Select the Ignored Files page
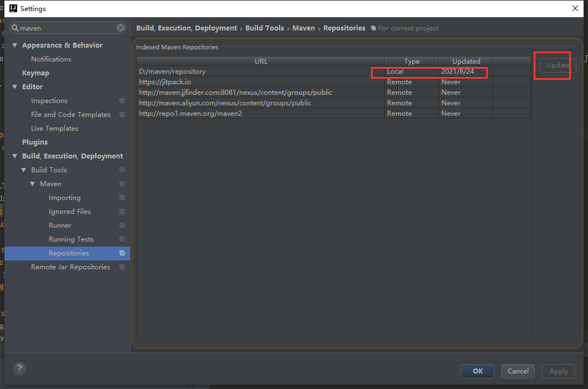 [x=70, y=211]
